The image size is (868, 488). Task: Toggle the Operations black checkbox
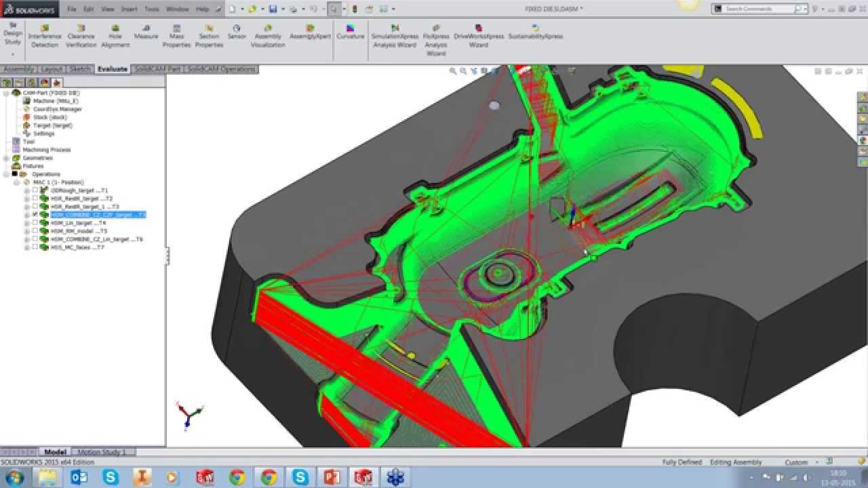click(14, 174)
